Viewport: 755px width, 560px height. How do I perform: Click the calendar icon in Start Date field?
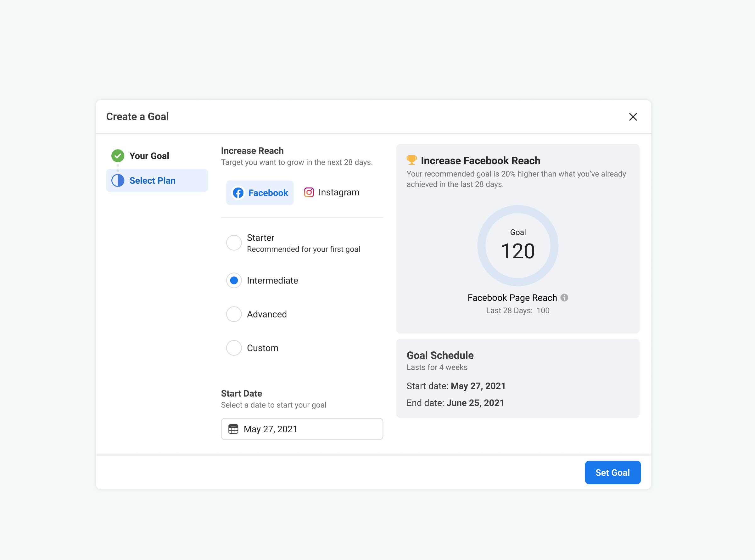pos(233,429)
